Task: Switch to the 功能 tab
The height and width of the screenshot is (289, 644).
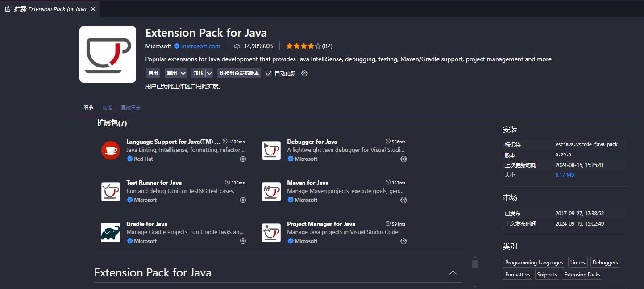Action: point(107,108)
